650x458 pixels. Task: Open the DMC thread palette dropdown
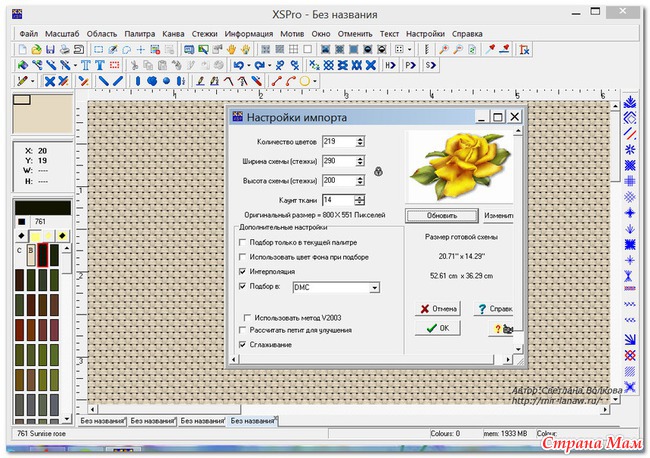[x=374, y=287]
